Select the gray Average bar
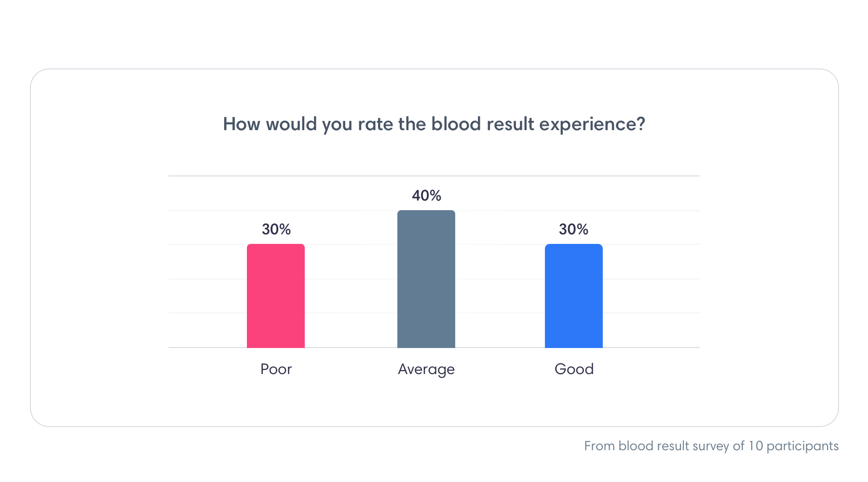 coord(426,279)
